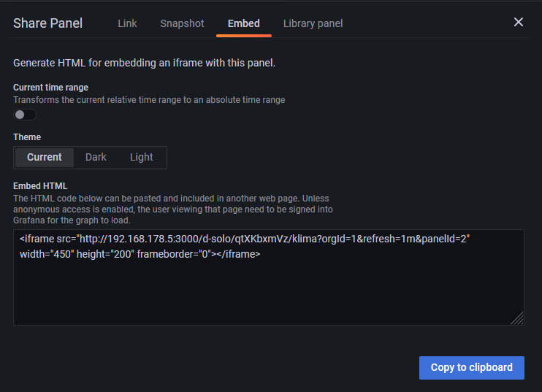542x392 pixels.
Task: Click the Share Panel title text
Action: point(47,23)
